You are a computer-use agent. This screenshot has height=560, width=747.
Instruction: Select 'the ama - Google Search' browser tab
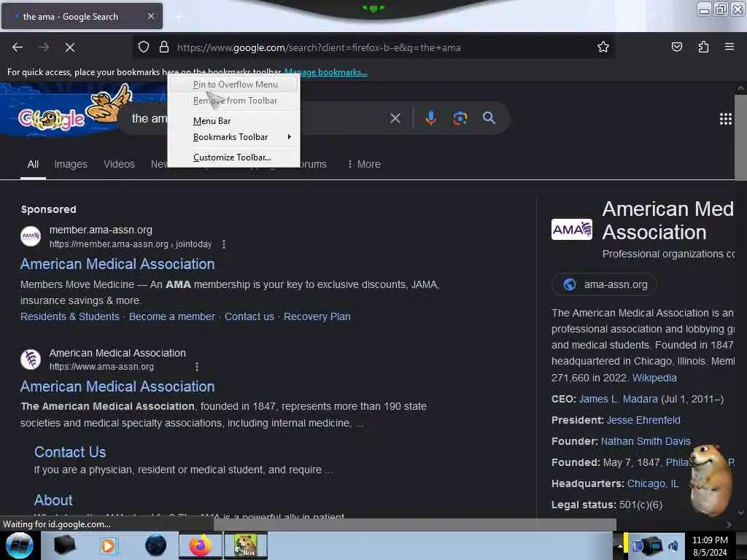(82, 17)
